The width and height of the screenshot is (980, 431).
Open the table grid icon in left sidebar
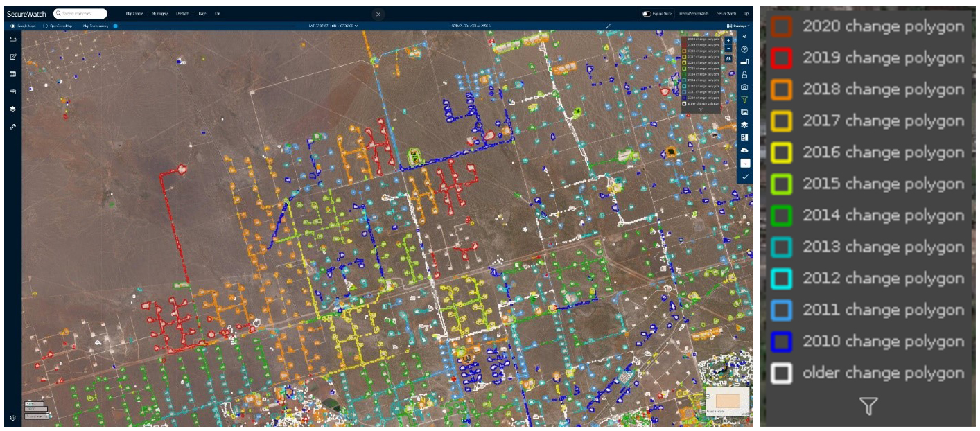(12, 74)
